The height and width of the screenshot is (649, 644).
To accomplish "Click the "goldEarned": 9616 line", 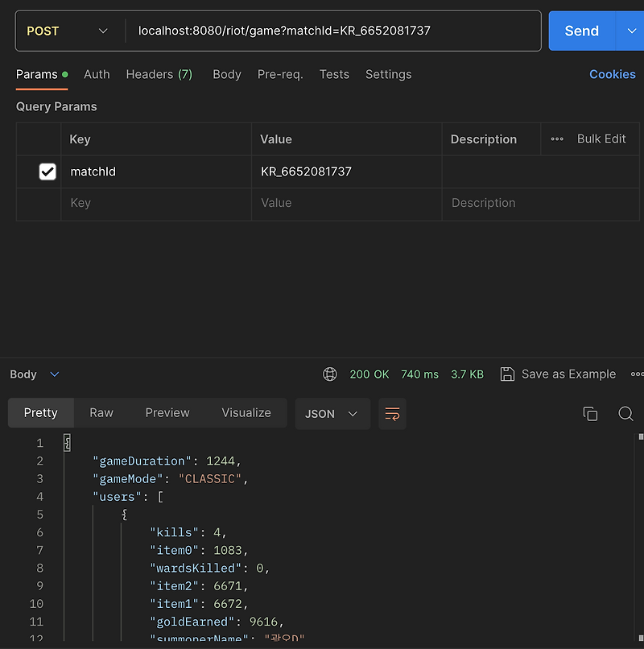I will (217, 622).
